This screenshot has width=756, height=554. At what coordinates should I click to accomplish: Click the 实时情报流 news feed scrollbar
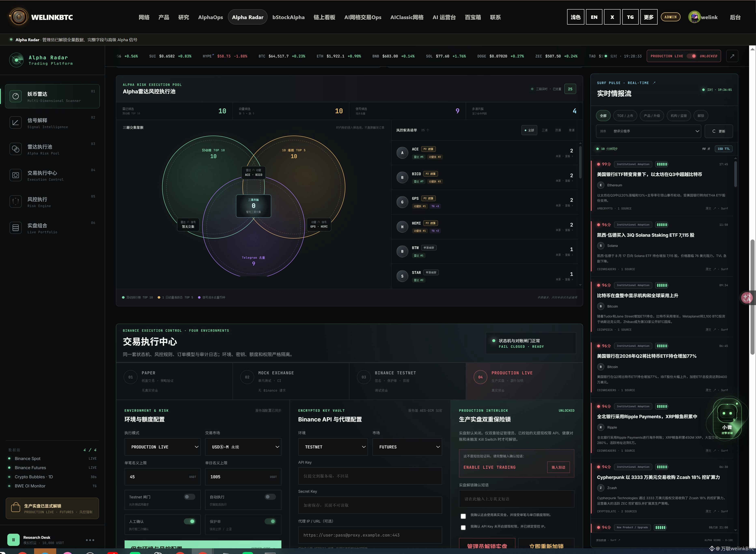point(735,174)
